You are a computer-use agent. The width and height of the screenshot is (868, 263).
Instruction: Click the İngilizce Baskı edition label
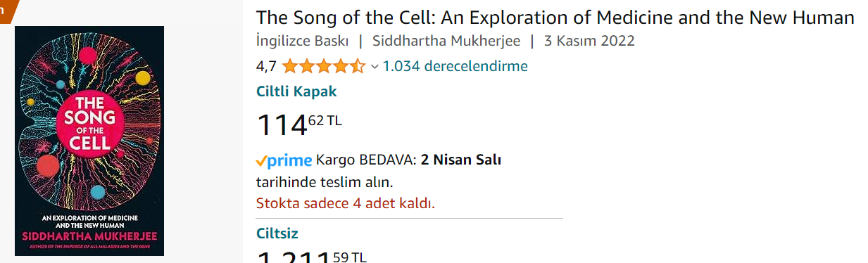pos(302,41)
